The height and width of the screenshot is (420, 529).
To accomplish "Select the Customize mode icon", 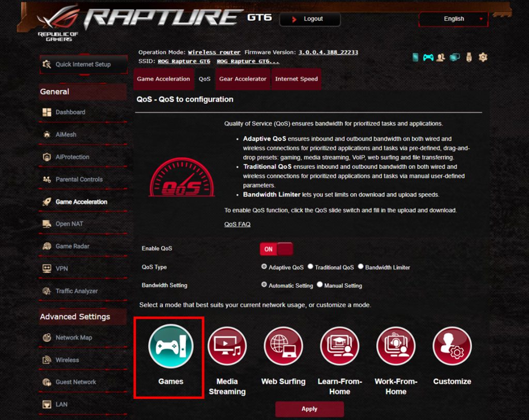I will 452,346.
